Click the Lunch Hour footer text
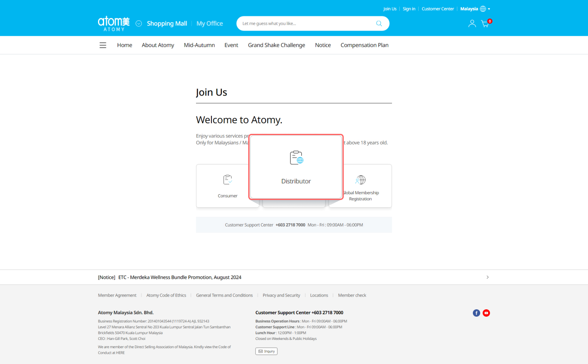Image resolution: width=588 pixels, height=364 pixels. pyautogui.click(x=281, y=333)
